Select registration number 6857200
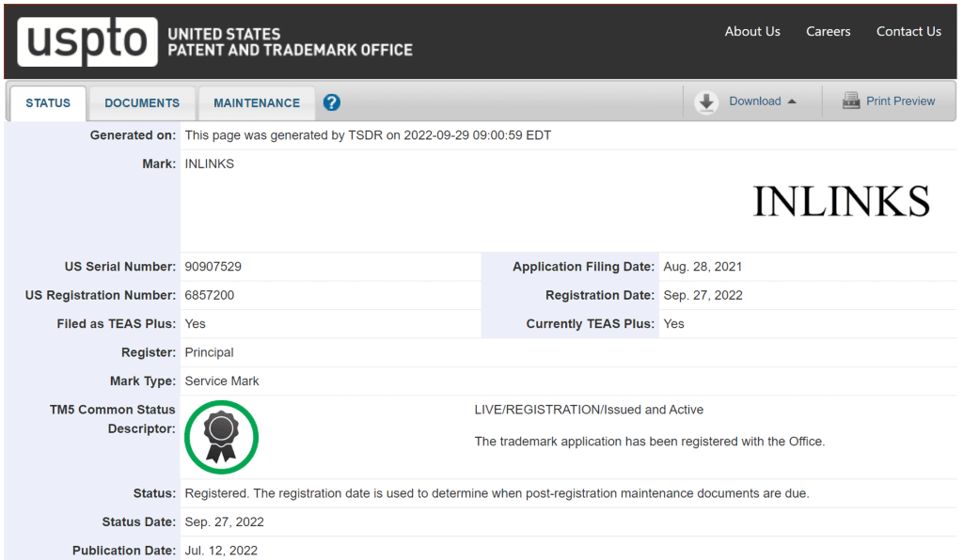Screen dimensions: 963x560 tap(210, 296)
